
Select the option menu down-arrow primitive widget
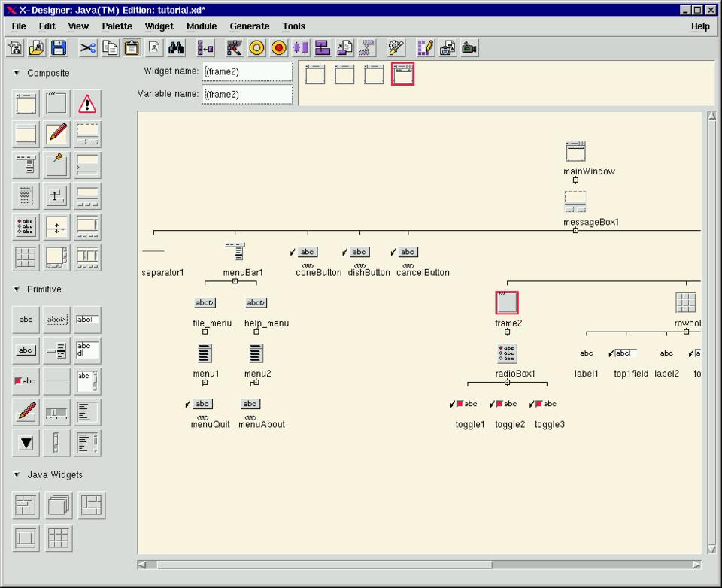[26, 443]
